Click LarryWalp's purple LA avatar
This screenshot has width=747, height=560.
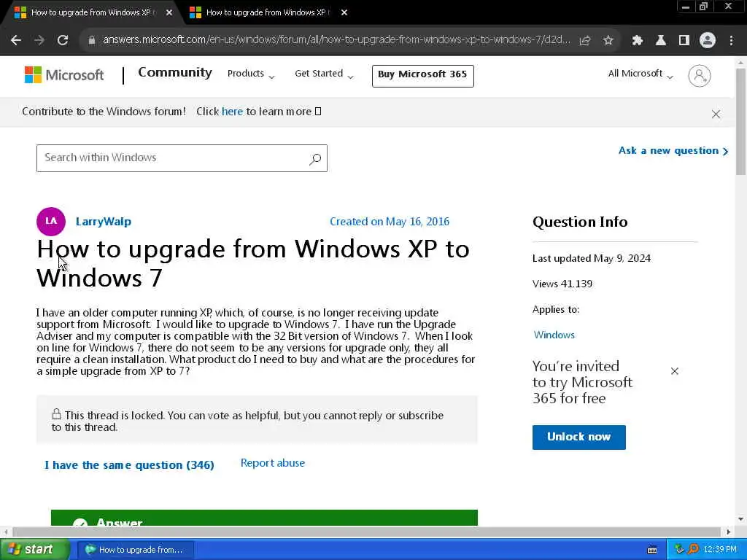pos(51,222)
